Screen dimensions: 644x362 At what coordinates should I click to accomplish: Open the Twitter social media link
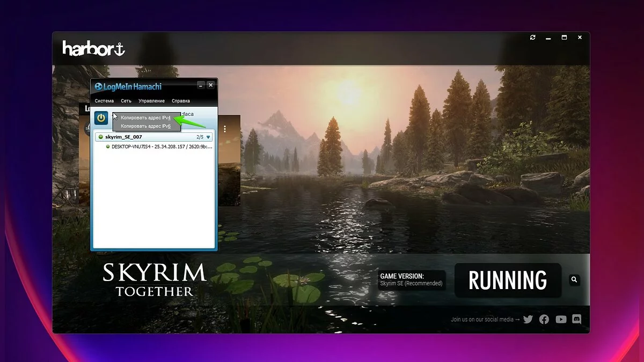coord(528,320)
